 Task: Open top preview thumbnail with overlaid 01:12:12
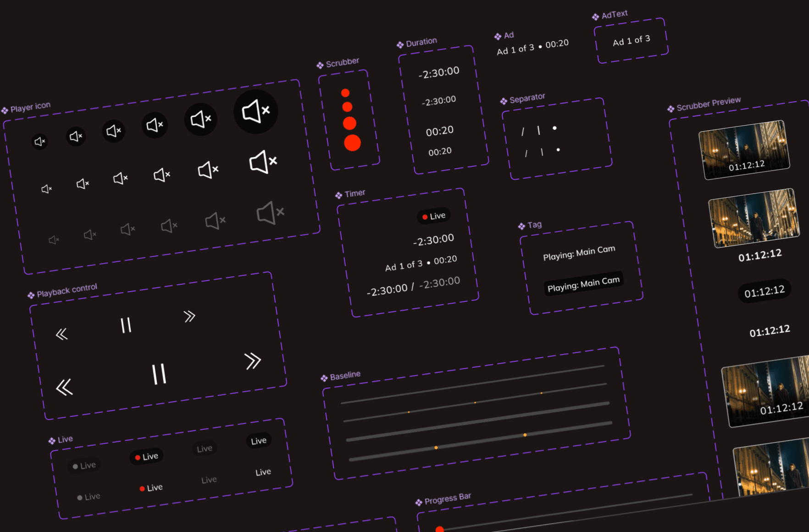tap(744, 150)
